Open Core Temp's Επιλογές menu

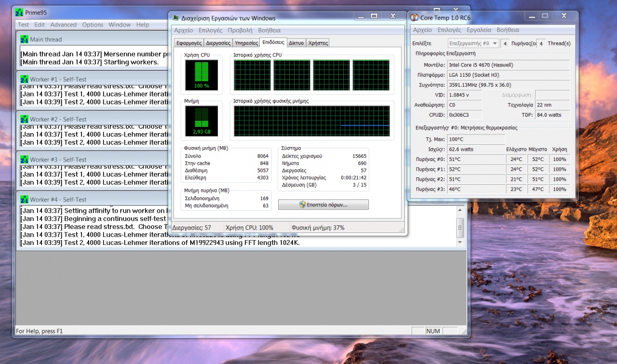pos(449,30)
